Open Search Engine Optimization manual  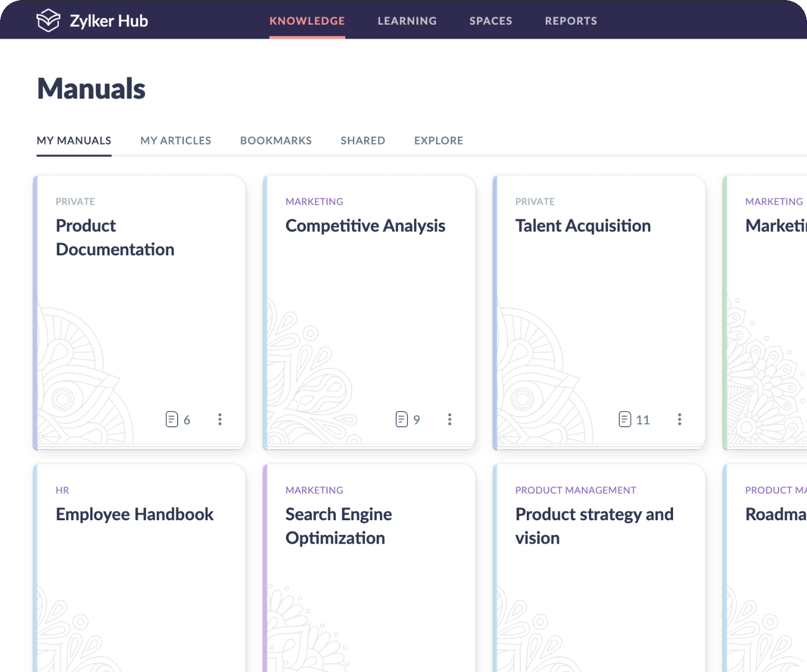pos(338,526)
